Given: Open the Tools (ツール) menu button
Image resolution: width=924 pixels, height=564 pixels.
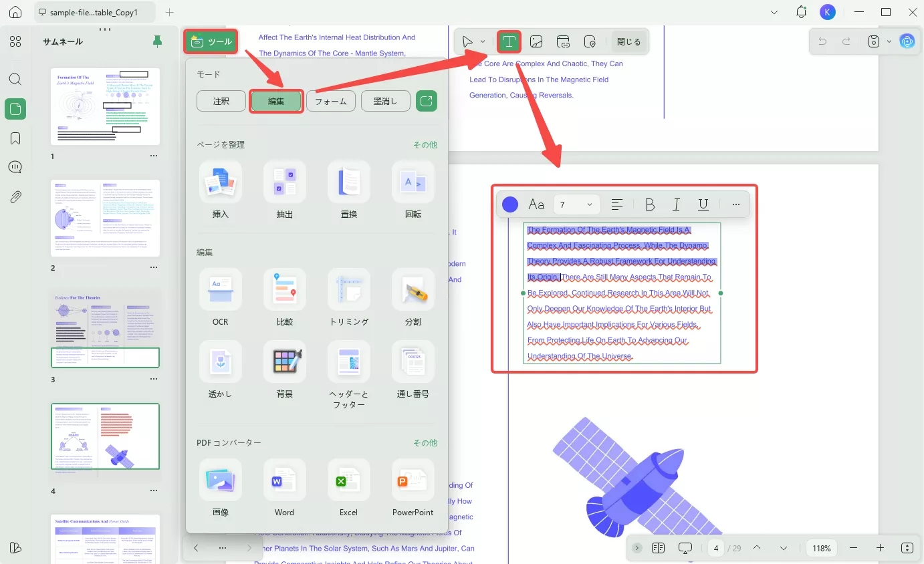Looking at the screenshot, I should point(211,42).
